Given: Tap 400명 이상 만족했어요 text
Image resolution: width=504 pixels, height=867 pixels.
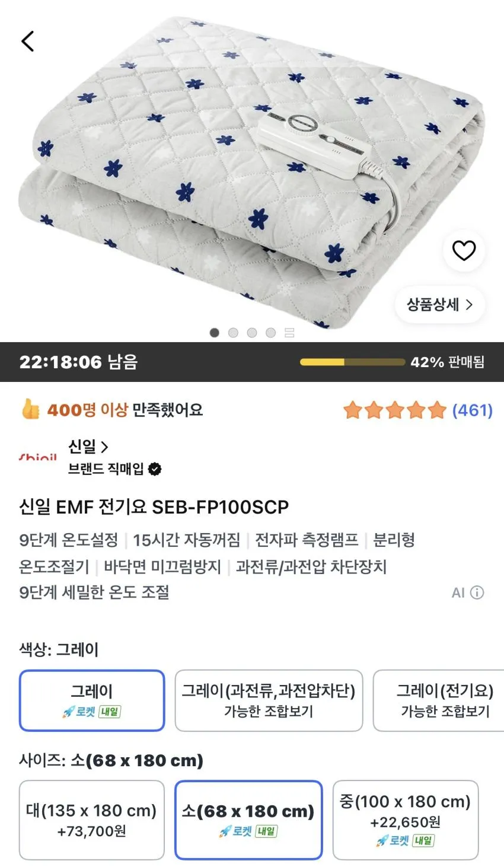Looking at the screenshot, I should 125,409.
